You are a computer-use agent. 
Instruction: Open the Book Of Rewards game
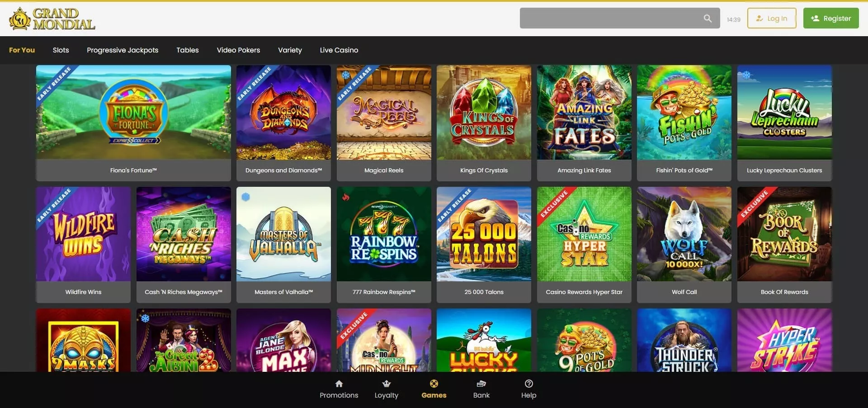coord(784,245)
